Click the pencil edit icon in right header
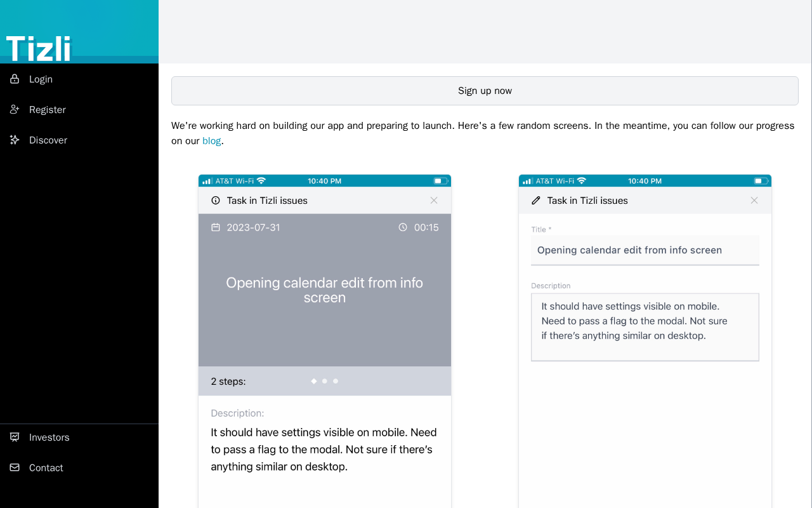Viewport: 812px width, 508px height. tap(535, 201)
